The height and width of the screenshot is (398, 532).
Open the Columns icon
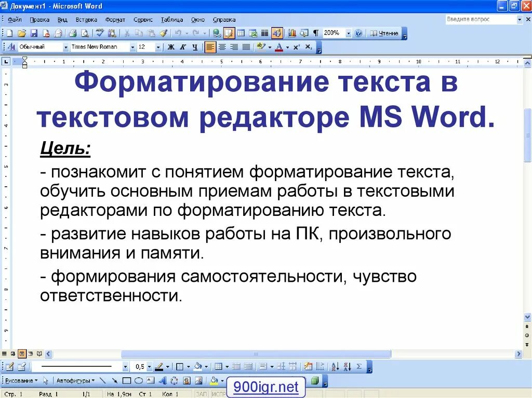[264, 33]
